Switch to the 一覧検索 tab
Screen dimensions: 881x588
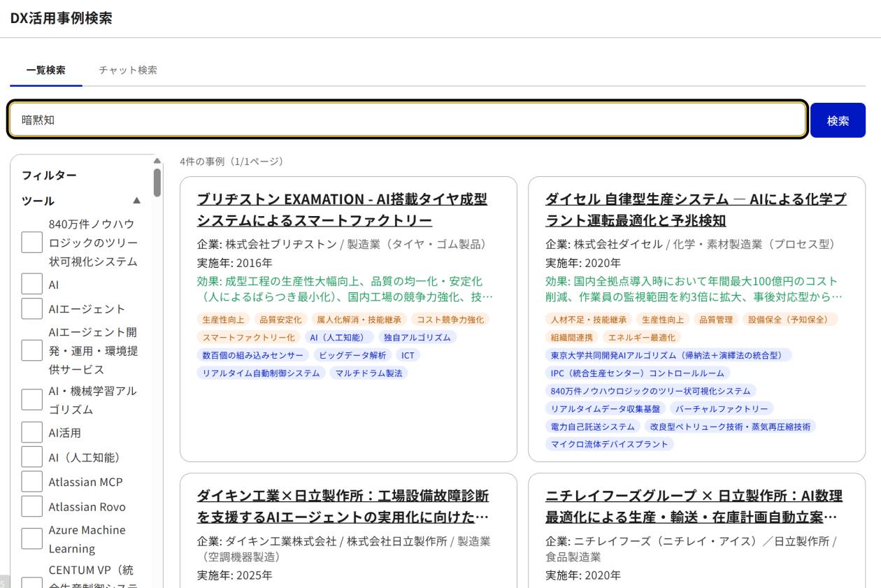coord(46,70)
